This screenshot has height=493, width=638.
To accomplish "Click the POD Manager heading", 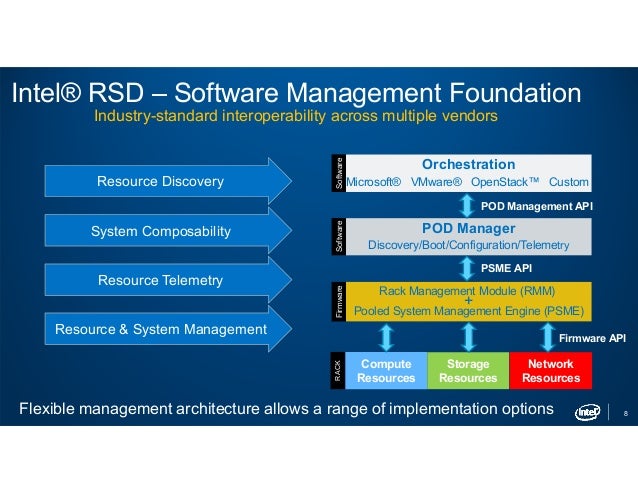I will 468,228.
